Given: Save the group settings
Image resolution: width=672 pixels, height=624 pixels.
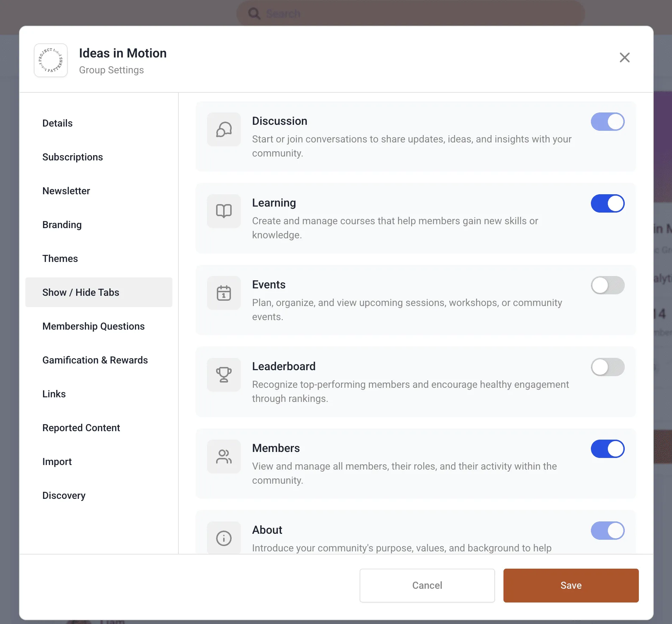Looking at the screenshot, I should click(570, 585).
